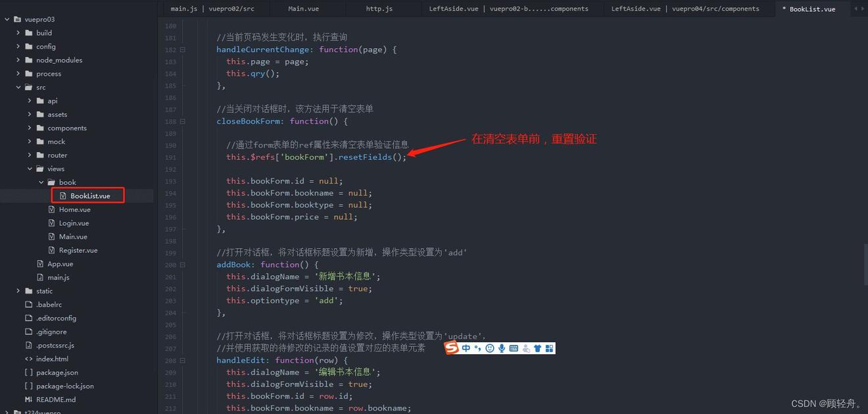Switch to the Main.vue tab
868x414 pixels.
click(x=303, y=9)
